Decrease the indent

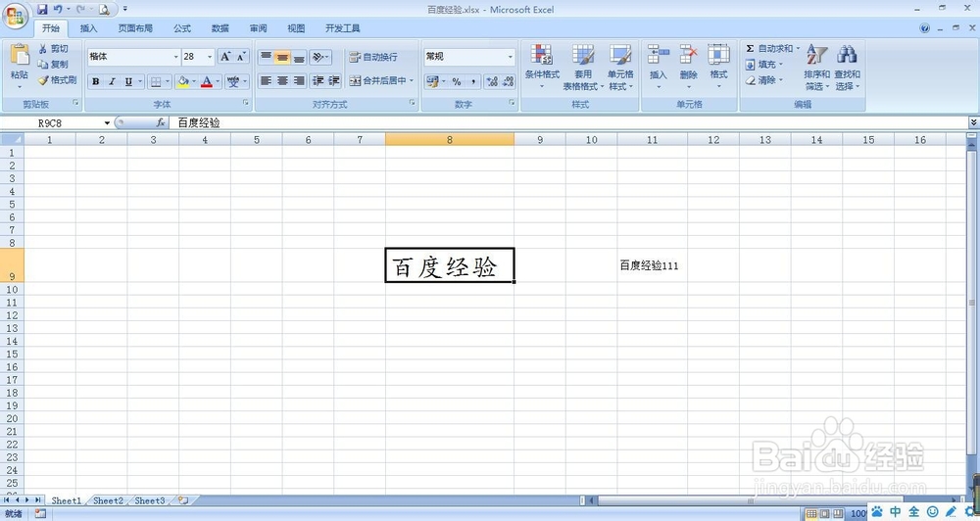318,80
